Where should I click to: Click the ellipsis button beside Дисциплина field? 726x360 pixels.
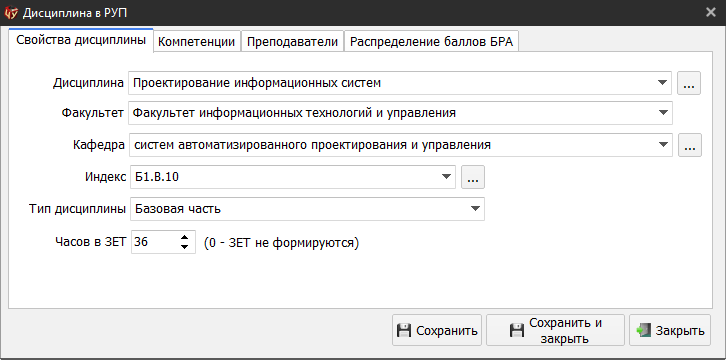coord(688,83)
